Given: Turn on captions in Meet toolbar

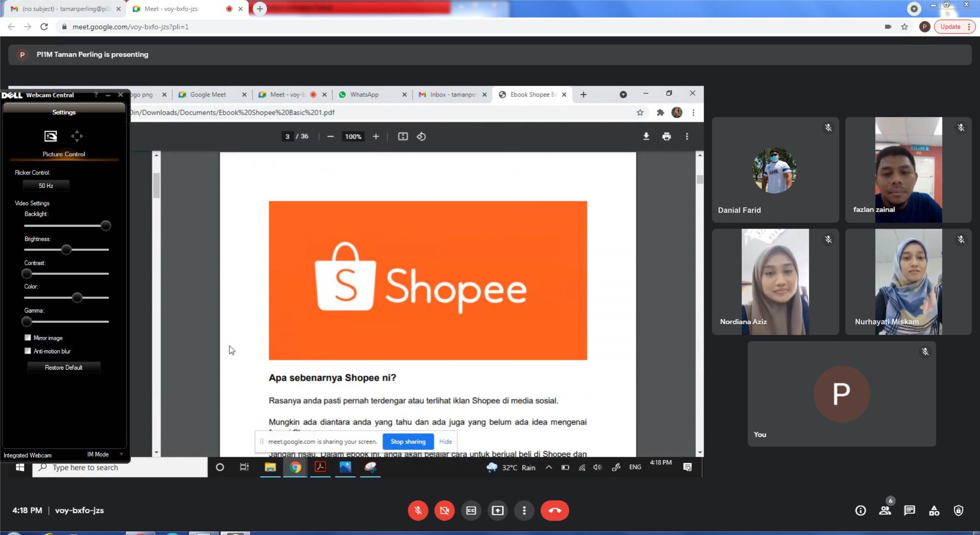Looking at the screenshot, I should (471, 510).
